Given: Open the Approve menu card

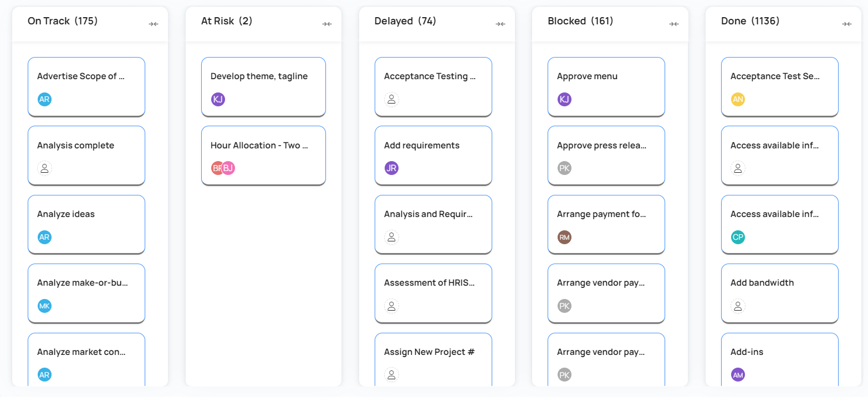Looking at the screenshot, I should click(x=606, y=86).
